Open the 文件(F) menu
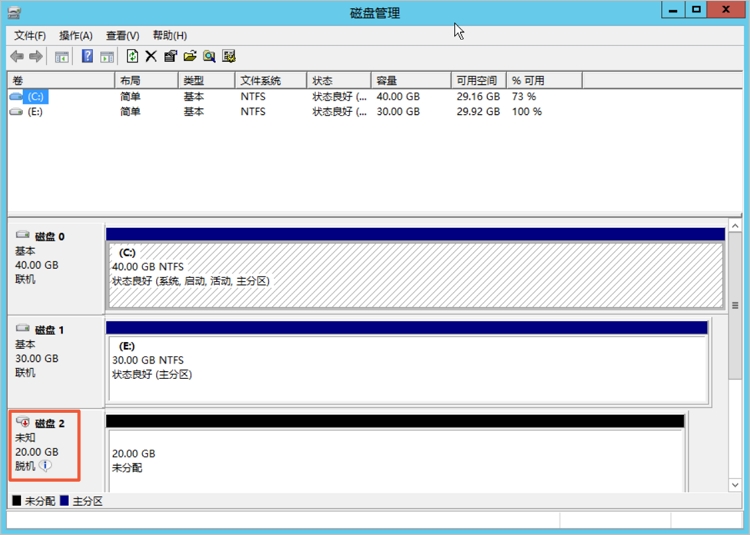Screen dimensions: 750x535 tap(30, 36)
